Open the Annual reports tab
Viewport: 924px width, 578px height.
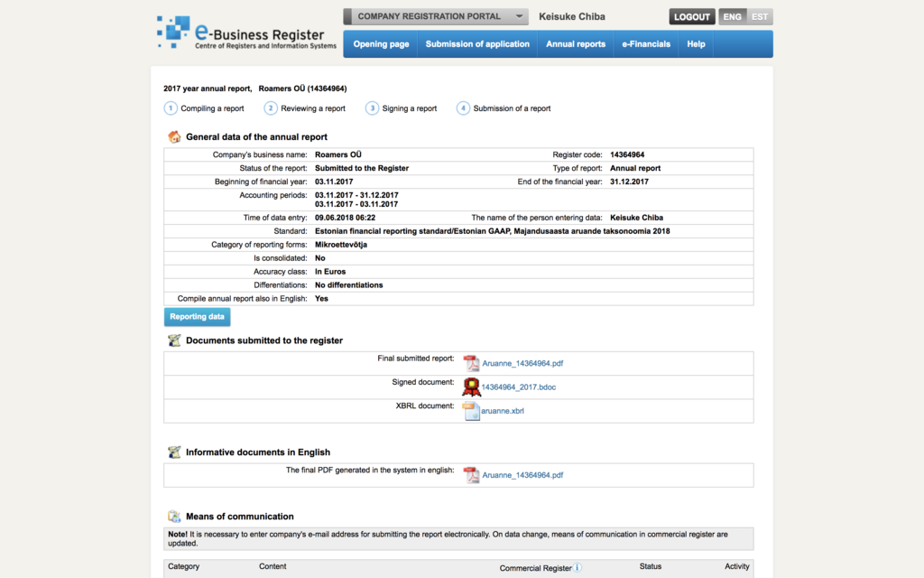click(576, 44)
